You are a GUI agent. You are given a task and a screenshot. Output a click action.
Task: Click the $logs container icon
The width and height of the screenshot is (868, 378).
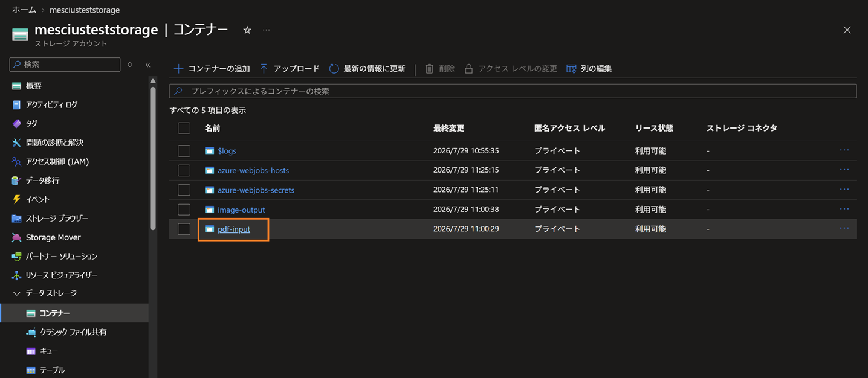point(209,151)
